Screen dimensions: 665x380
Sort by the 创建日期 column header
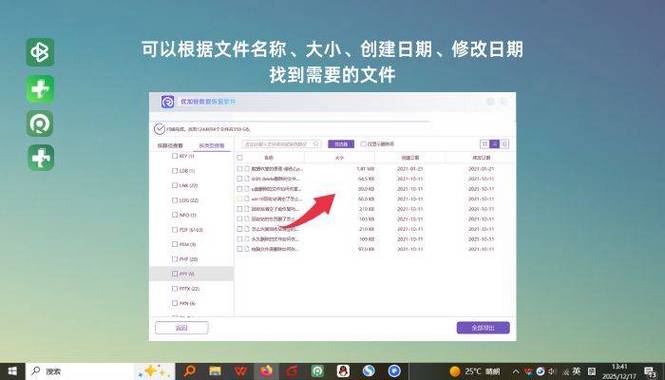[x=410, y=158]
